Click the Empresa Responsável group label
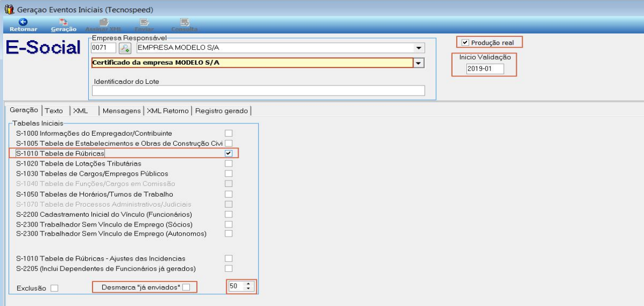Screen dimensions: 644x306 [x=129, y=38]
